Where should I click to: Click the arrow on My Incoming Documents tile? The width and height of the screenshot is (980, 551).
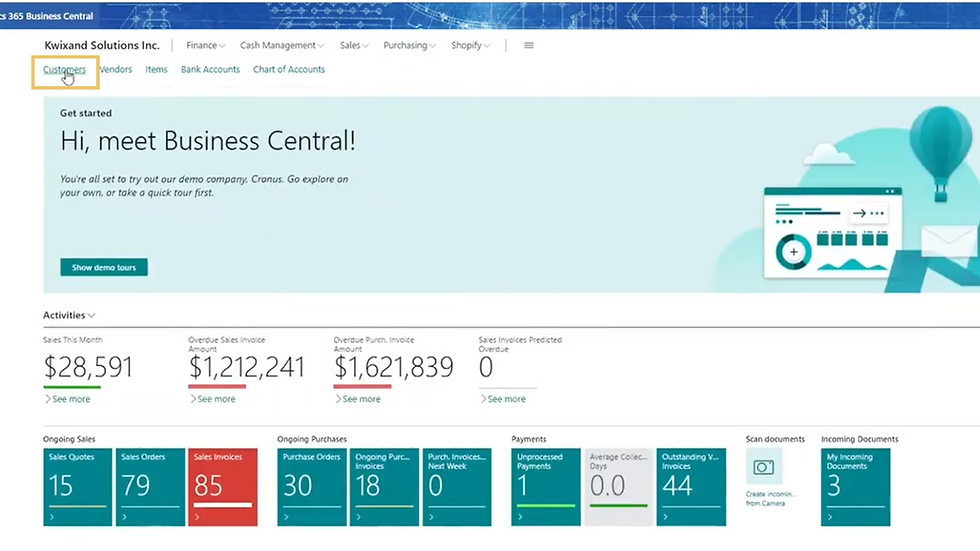tap(830, 517)
